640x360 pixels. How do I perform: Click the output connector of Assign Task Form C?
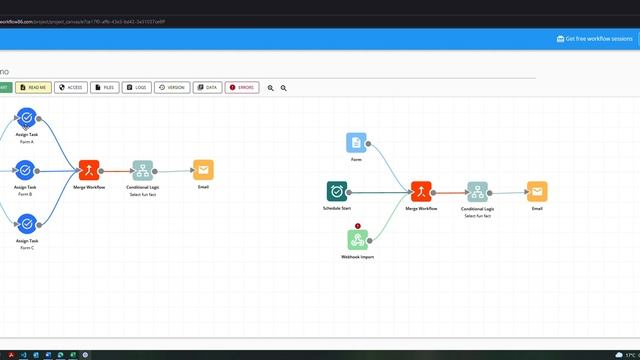point(39,225)
